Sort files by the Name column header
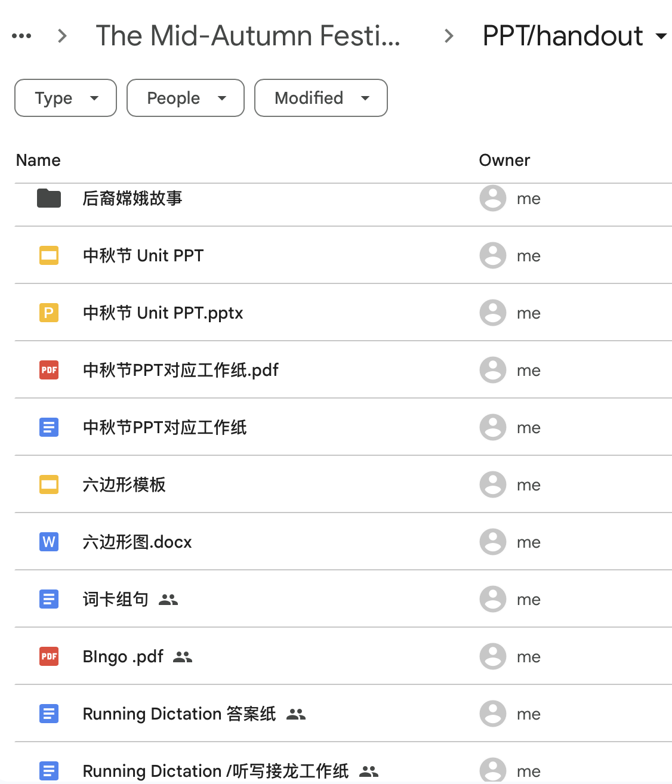This screenshot has width=672, height=784. 38,160
